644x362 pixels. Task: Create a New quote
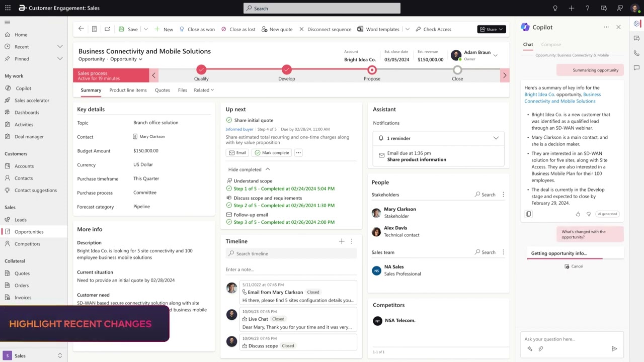277,29
